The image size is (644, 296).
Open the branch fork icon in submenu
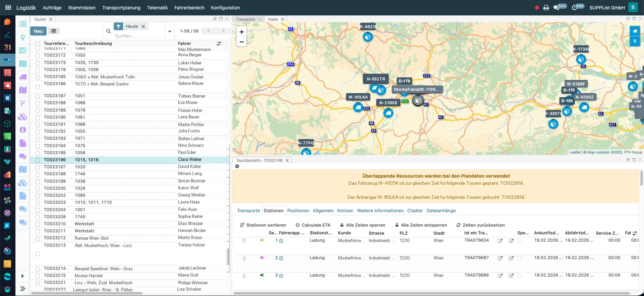[x=23, y=103]
